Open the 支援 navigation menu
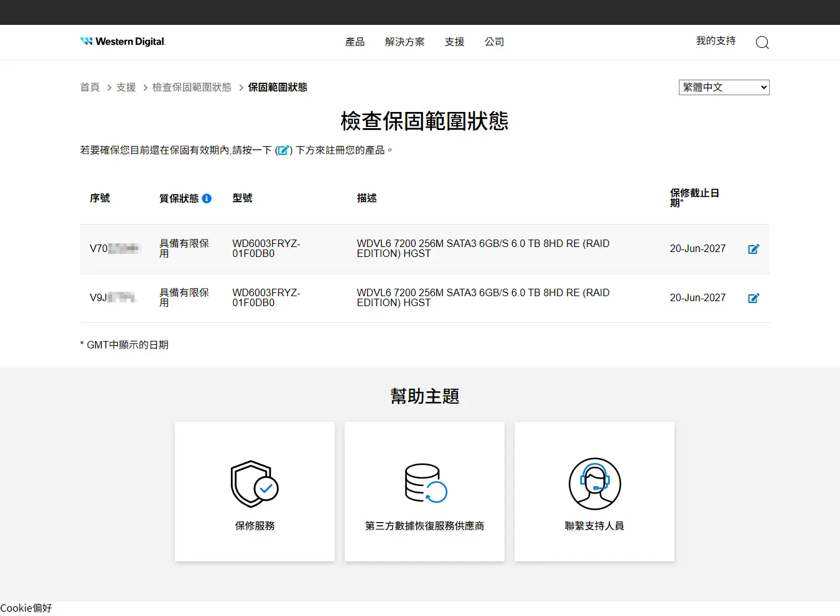The width and height of the screenshot is (840, 616). click(x=455, y=42)
